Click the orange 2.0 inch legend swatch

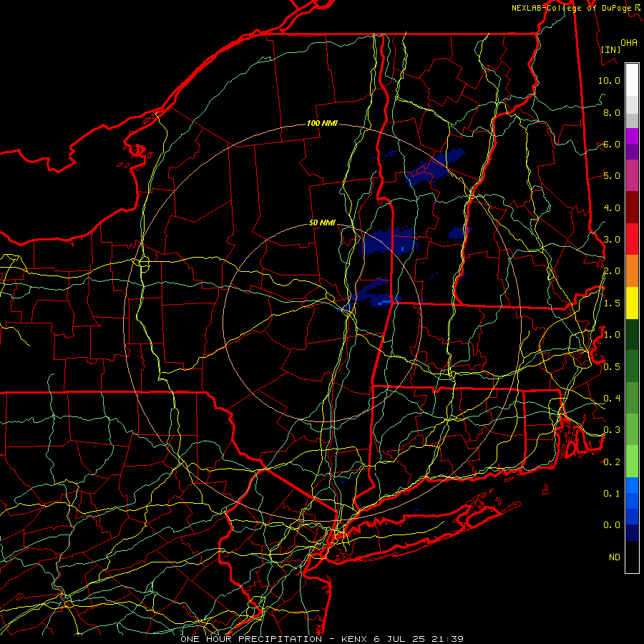coord(632,271)
